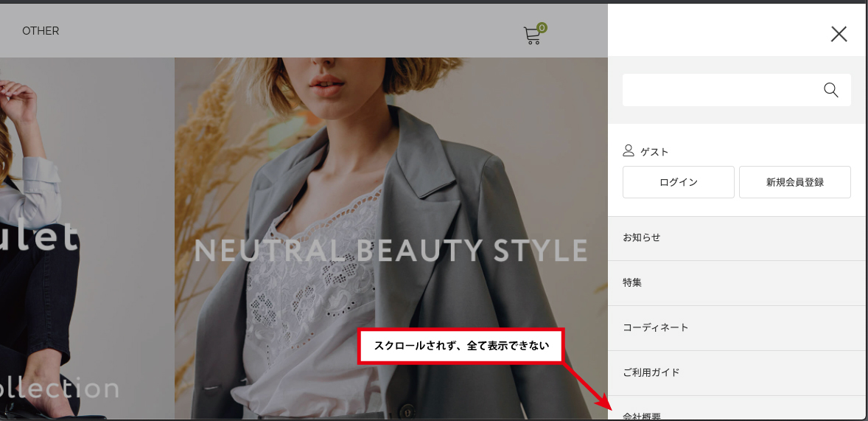Select OTHER in the top navigation
Image resolution: width=868 pixels, height=421 pixels.
[x=41, y=31]
